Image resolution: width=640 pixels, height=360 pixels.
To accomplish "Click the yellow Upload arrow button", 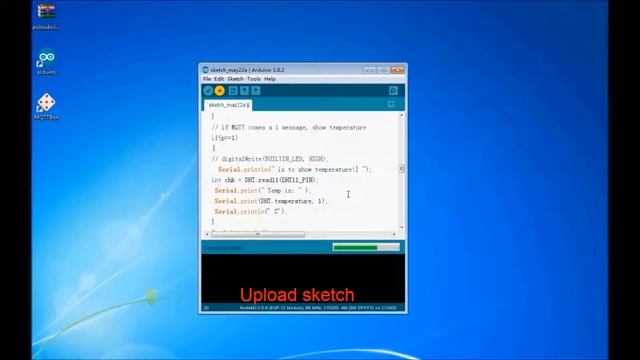I will pyautogui.click(x=220, y=91).
